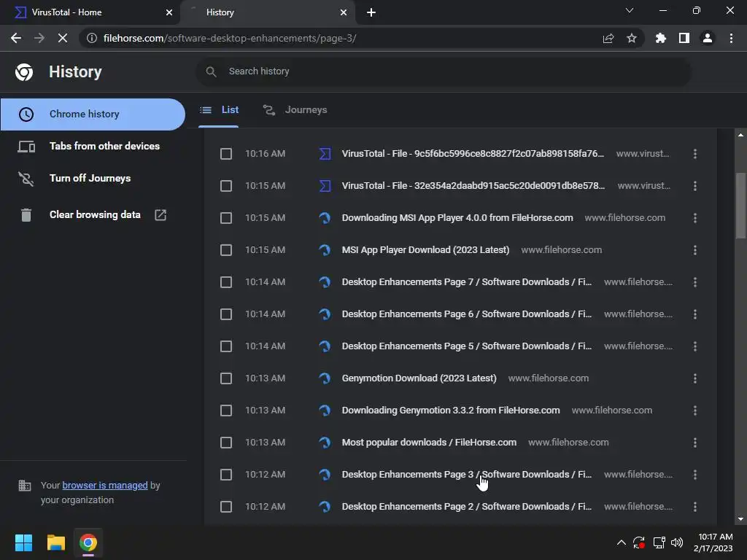Open the 'browser is managed' link
The image size is (747, 560).
click(105, 485)
